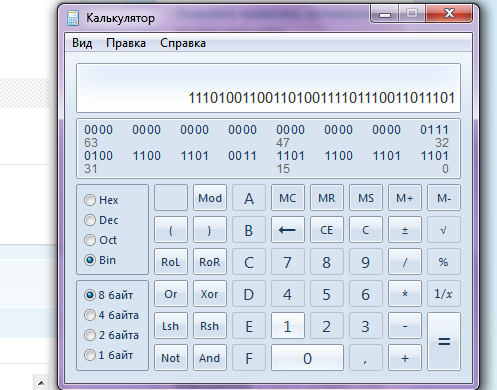497x390 pixels.
Task: Click the digit 7 button
Action: 288,262
